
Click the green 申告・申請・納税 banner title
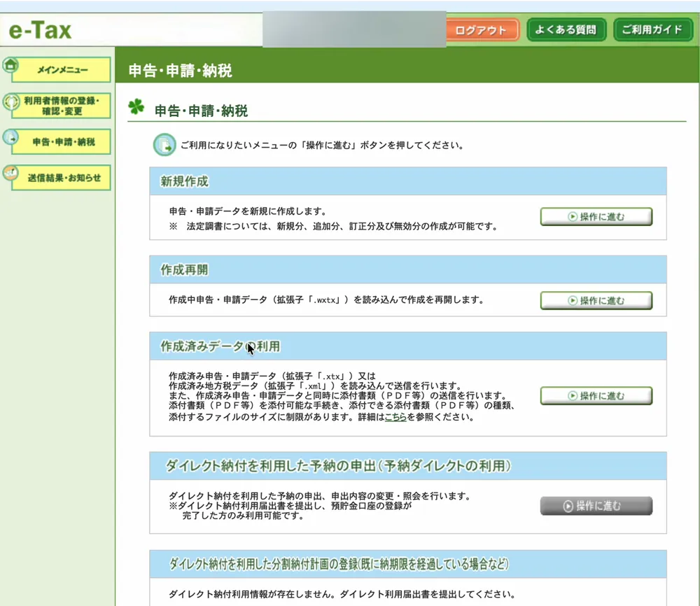[x=181, y=71]
